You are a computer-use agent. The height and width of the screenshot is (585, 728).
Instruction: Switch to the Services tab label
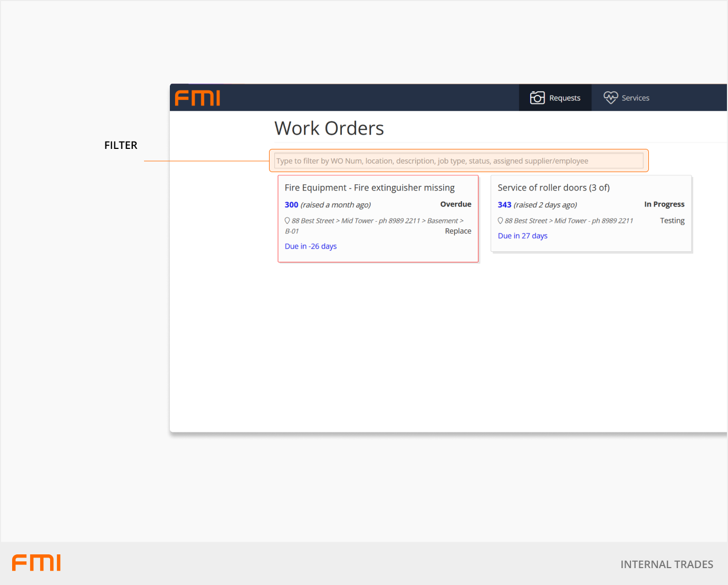click(635, 98)
